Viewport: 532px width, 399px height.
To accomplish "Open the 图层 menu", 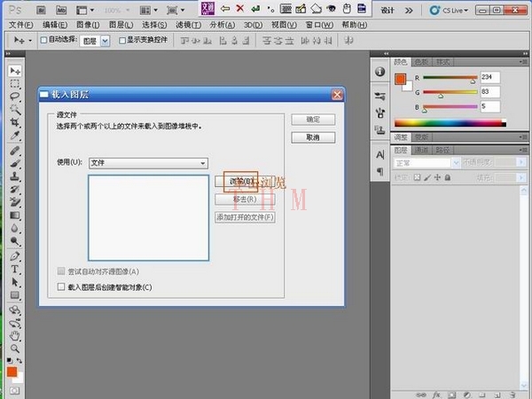I will [121, 25].
